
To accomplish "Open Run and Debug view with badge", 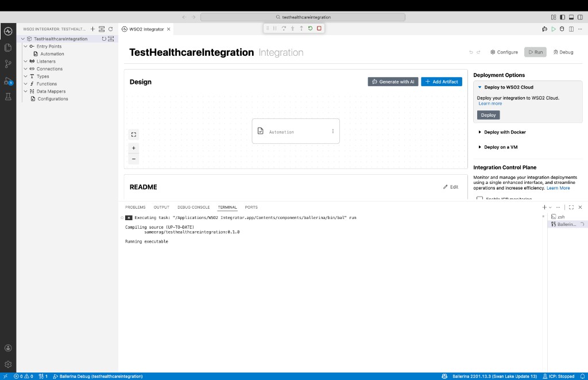I will [8, 80].
